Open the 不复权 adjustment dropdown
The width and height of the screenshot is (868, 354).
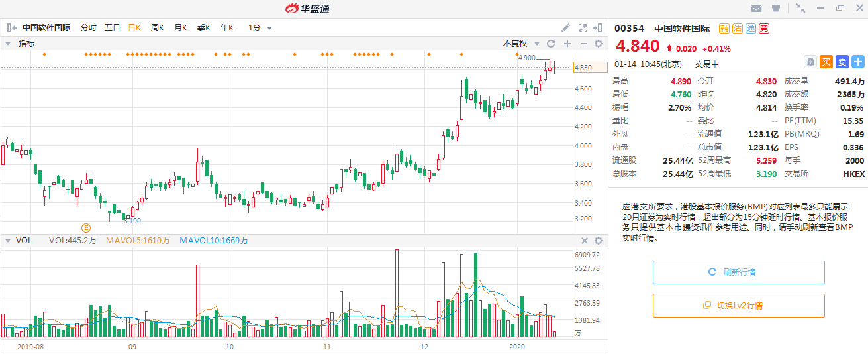pyautogui.click(x=520, y=44)
